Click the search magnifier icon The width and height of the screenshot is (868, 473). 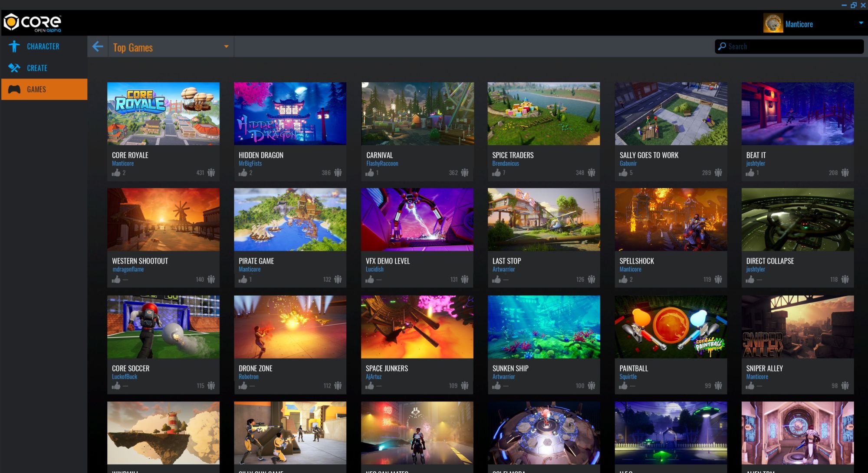click(x=722, y=46)
